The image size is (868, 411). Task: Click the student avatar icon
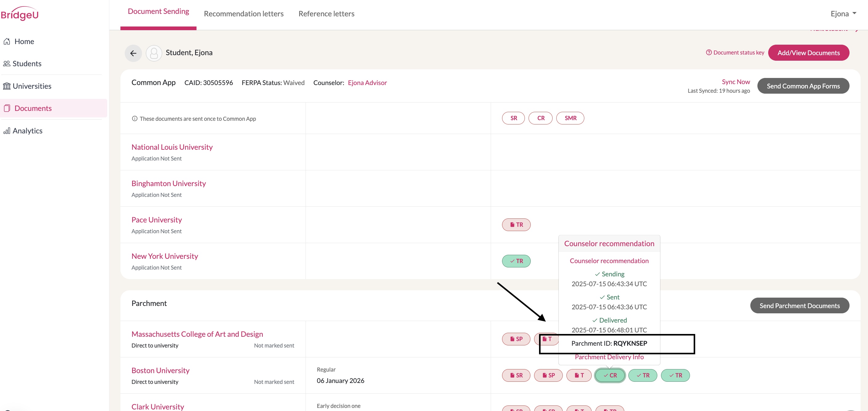[154, 53]
